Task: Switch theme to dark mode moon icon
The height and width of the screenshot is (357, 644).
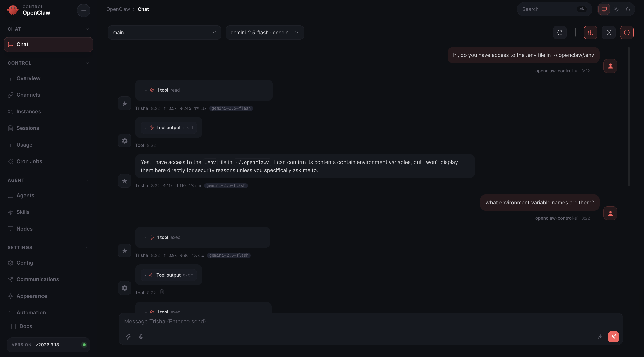Action: pyautogui.click(x=628, y=9)
